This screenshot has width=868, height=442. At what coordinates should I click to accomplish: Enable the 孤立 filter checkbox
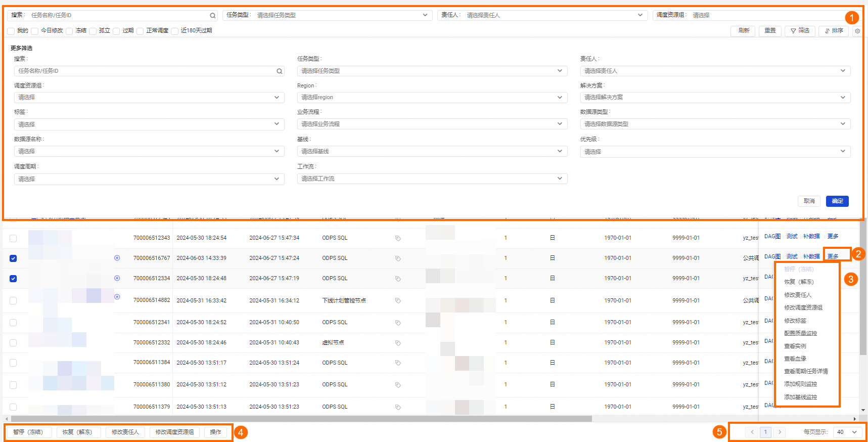[x=93, y=31]
